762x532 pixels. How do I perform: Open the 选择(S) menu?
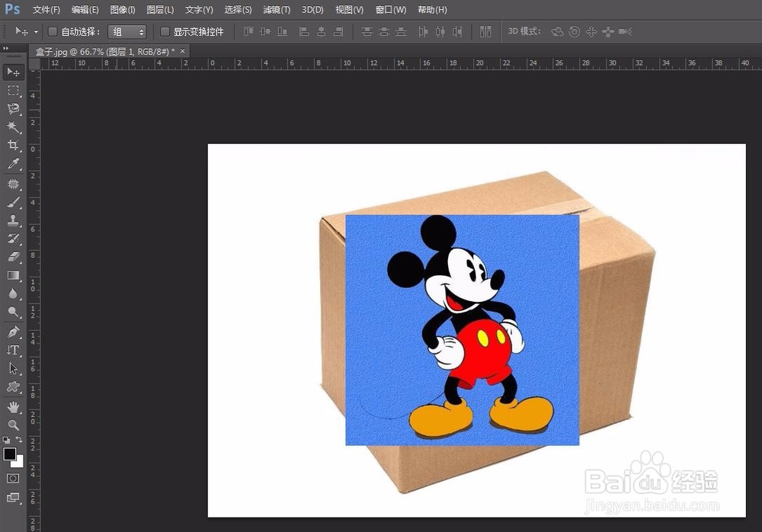coord(238,10)
